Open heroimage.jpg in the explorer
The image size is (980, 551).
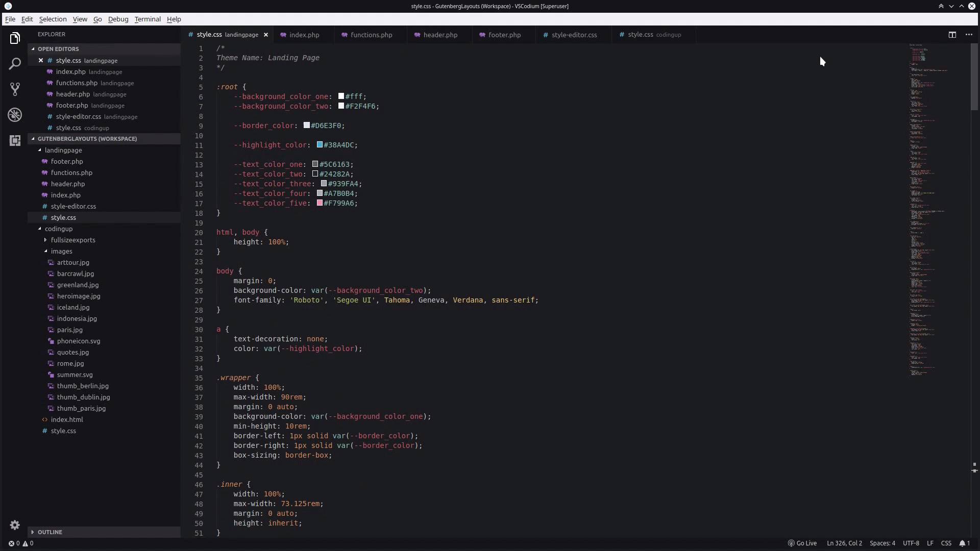pos(79,296)
